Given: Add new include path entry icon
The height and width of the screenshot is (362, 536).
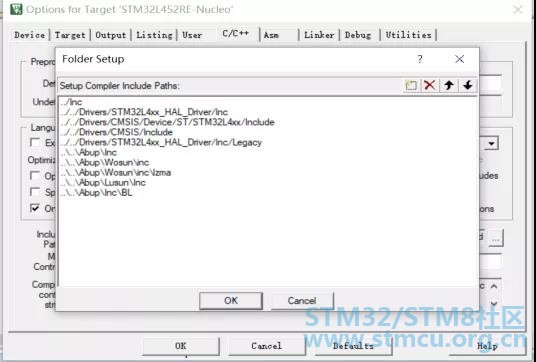Looking at the screenshot, I should point(411,85).
